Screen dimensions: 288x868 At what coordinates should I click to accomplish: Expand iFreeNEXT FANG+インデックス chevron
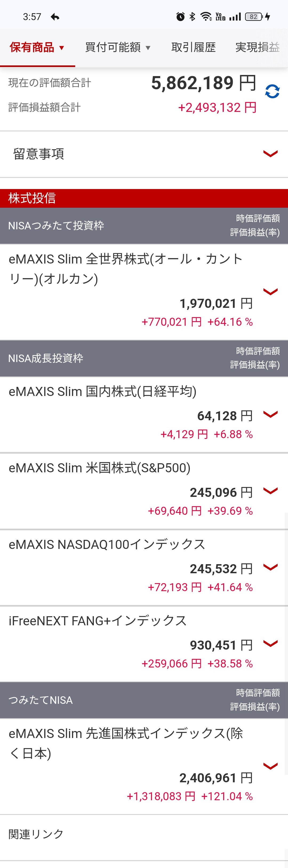tap(270, 643)
